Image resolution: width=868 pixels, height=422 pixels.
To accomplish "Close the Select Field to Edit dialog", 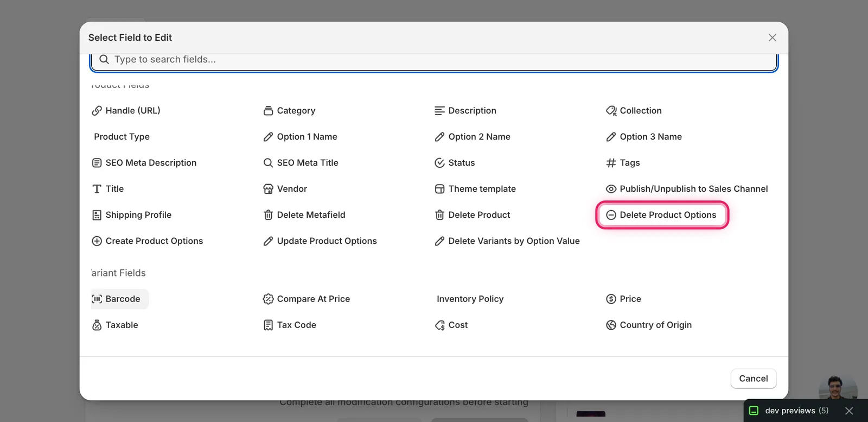I will (773, 37).
